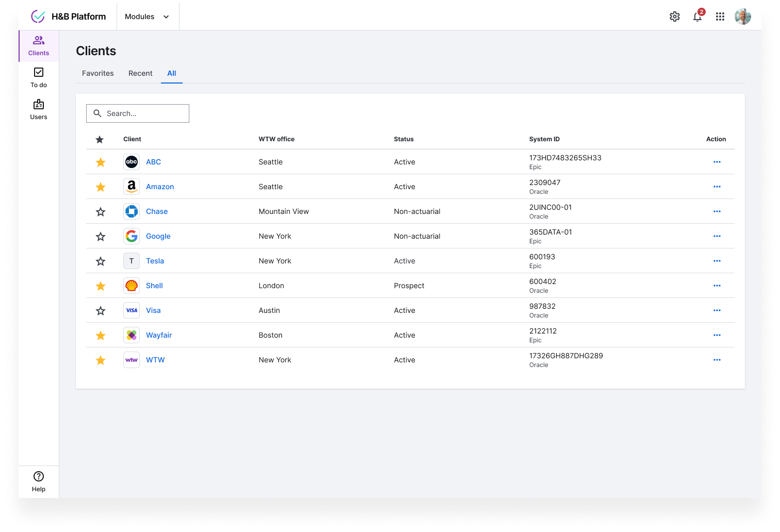
Task: Open action menu for Tesla row
Action: (717, 261)
